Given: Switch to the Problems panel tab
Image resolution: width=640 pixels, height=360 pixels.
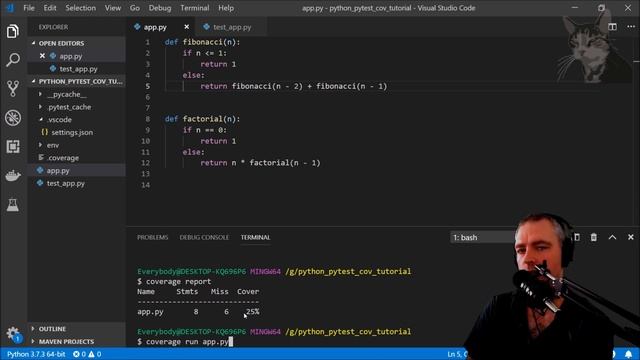Looking at the screenshot, I should (x=153, y=237).
